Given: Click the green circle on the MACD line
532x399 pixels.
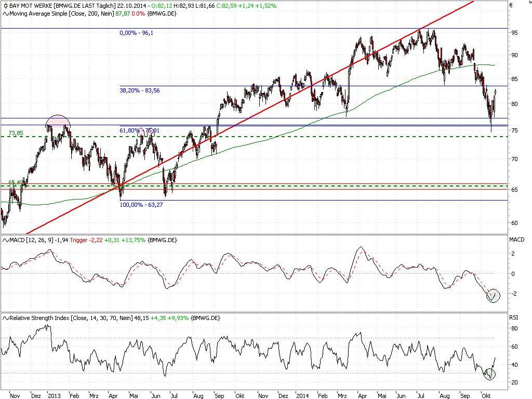Looking at the screenshot, I should tap(493, 296).
